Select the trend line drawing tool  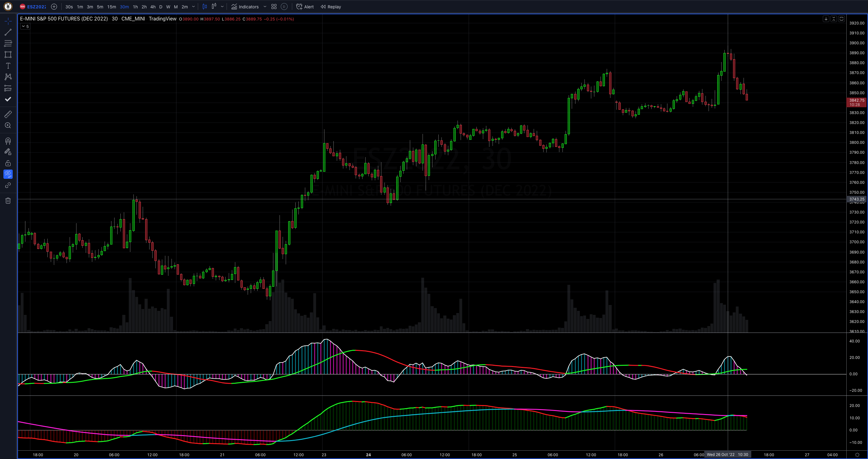[8, 32]
